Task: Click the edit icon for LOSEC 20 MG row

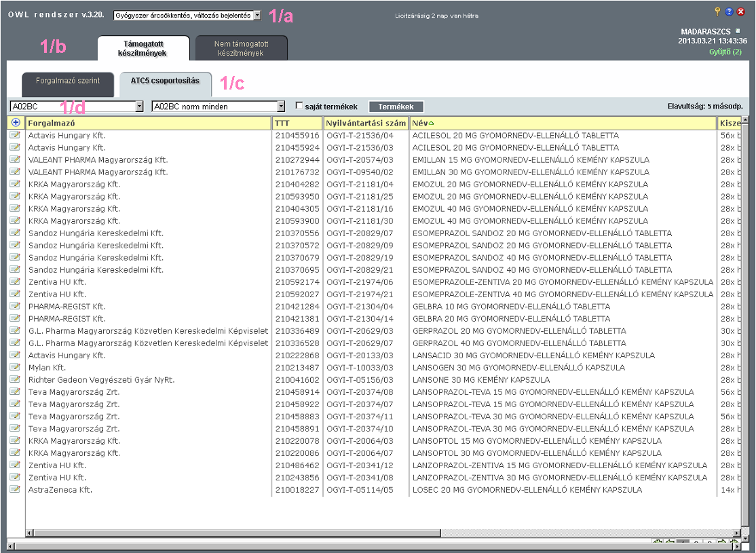Action: point(15,489)
